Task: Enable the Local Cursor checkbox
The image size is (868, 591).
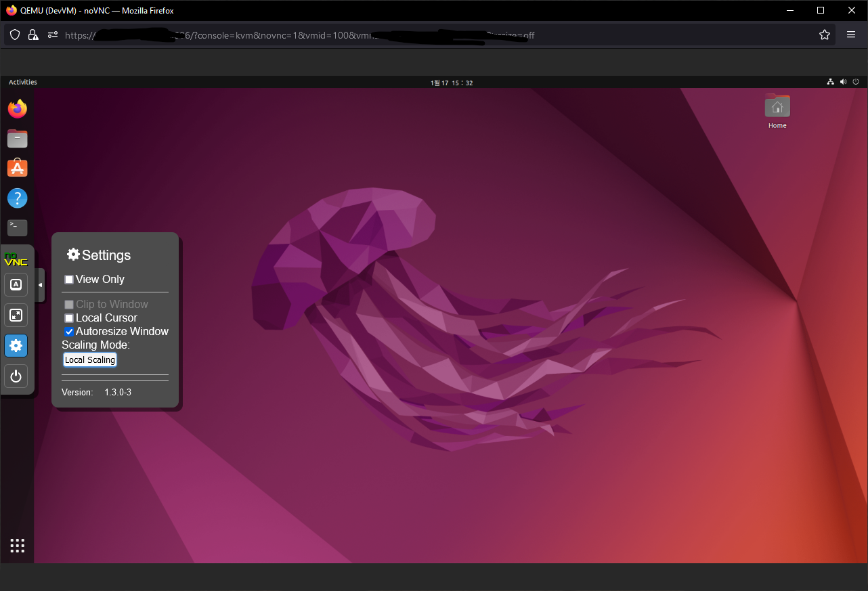Action: tap(69, 318)
